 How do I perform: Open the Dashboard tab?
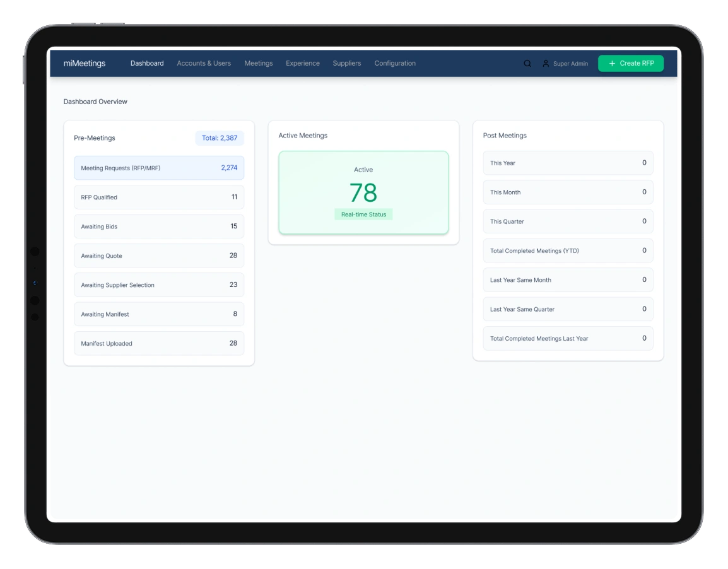click(x=147, y=63)
